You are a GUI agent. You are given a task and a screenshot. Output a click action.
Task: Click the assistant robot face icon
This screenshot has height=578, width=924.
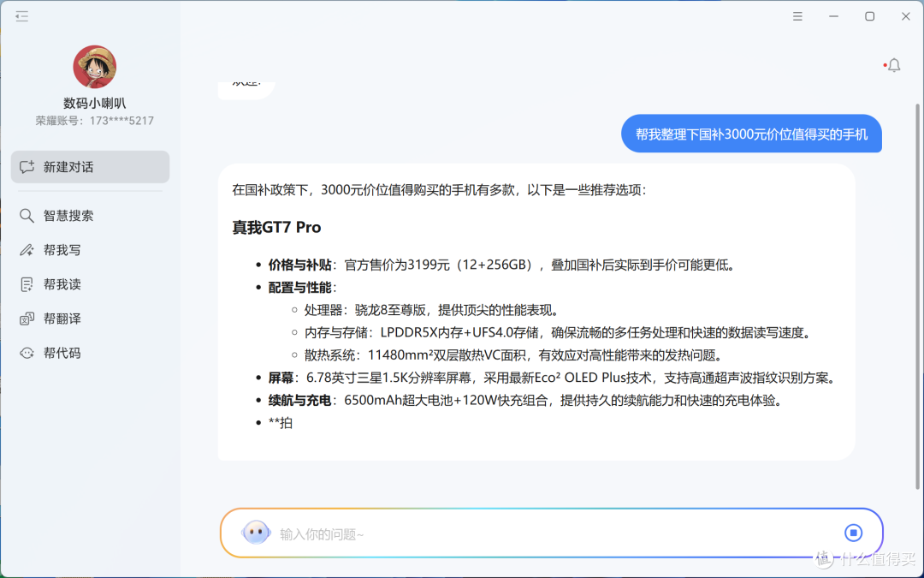coord(256,533)
